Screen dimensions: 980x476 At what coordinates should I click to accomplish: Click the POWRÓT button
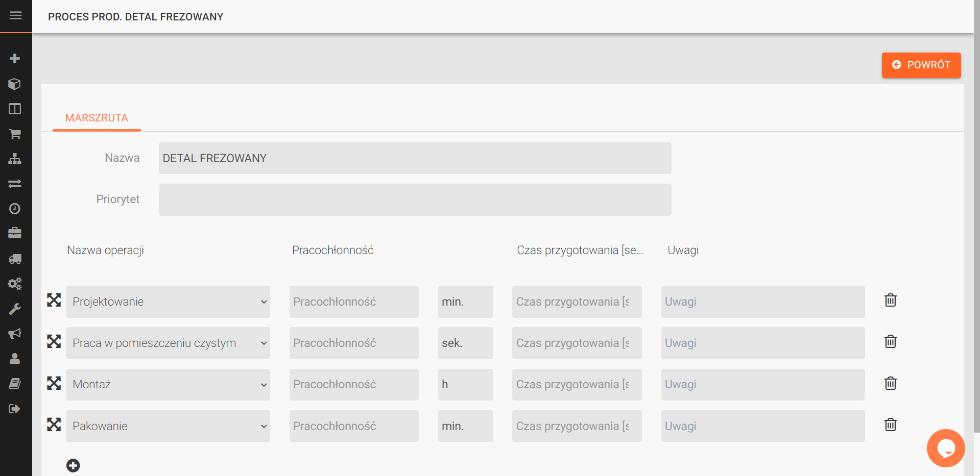point(921,65)
